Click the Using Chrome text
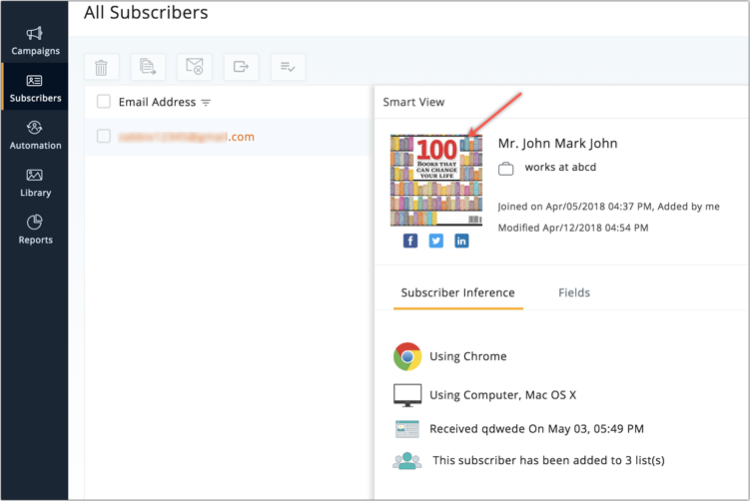This screenshot has height=501, width=750. [468, 356]
